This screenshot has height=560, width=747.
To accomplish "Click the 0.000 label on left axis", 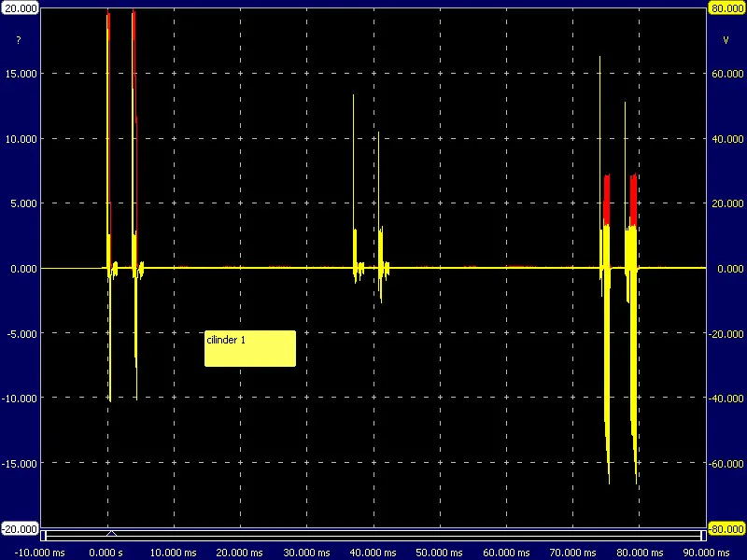I will [x=24, y=269].
